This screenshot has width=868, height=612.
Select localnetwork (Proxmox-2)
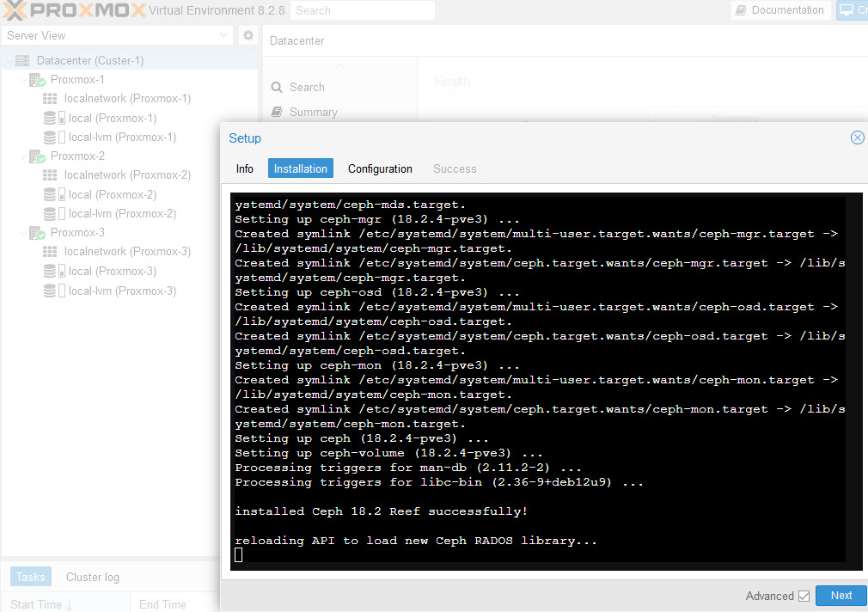tap(127, 175)
